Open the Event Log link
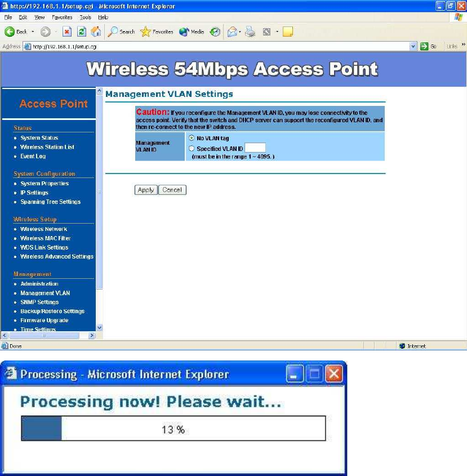The height and width of the screenshot is (476, 467). 33,156
